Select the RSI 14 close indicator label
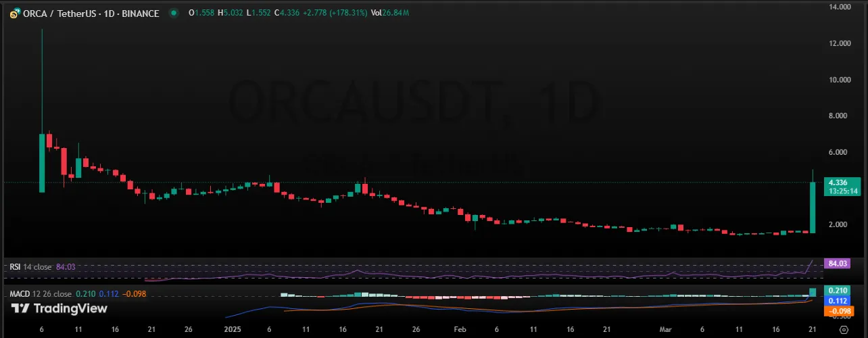This screenshot has height=338, width=868. click(32, 267)
